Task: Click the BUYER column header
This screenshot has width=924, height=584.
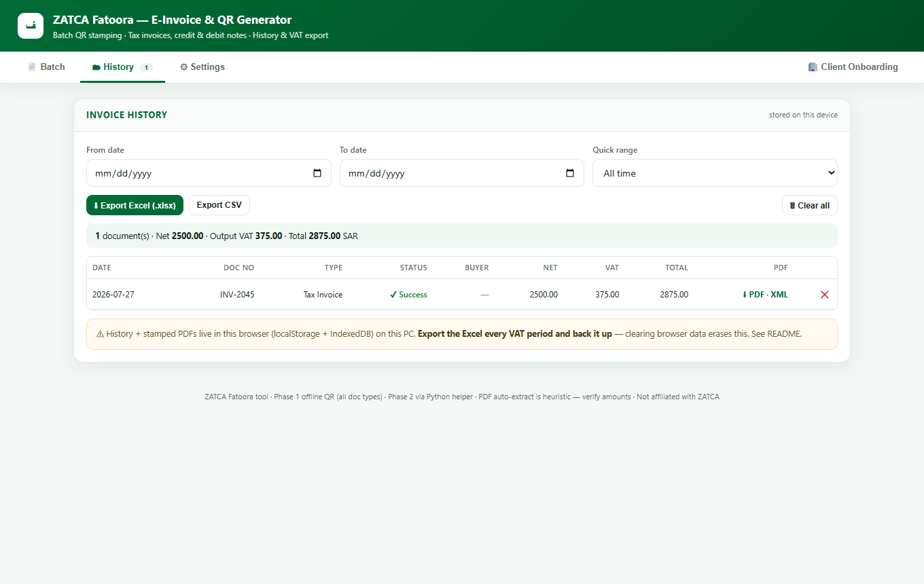Action: [477, 268]
